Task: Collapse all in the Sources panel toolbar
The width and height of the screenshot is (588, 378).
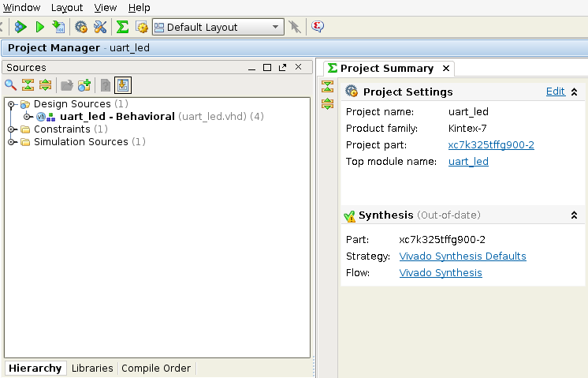Action: (x=28, y=85)
